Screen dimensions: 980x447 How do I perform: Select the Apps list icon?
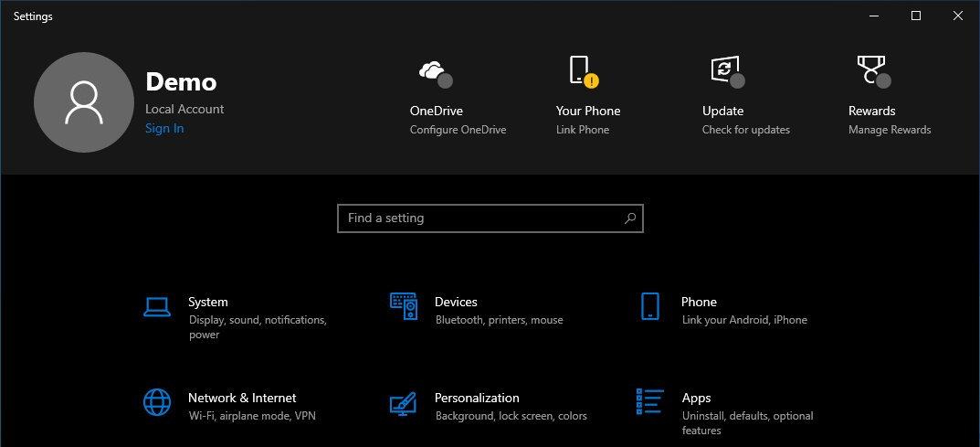tap(650, 400)
